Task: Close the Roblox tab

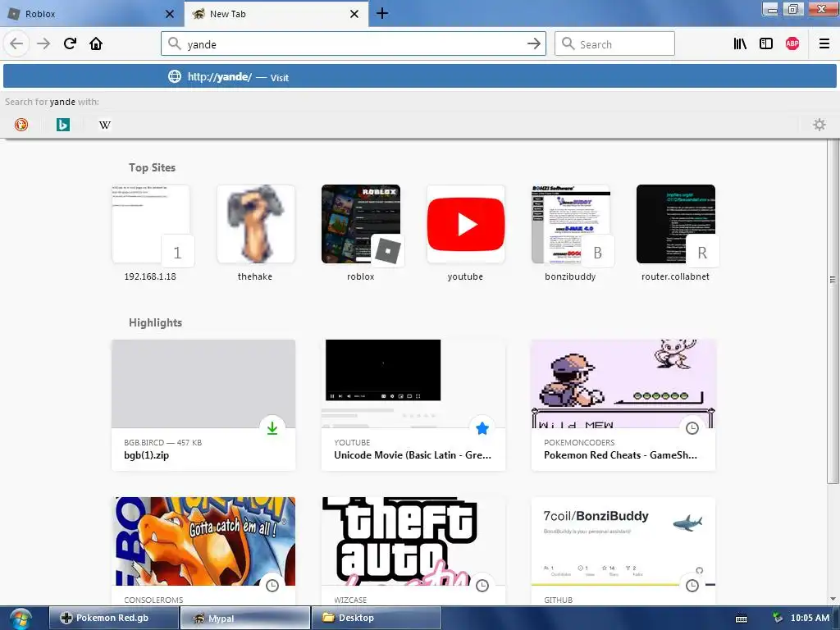Action: pos(170,14)
